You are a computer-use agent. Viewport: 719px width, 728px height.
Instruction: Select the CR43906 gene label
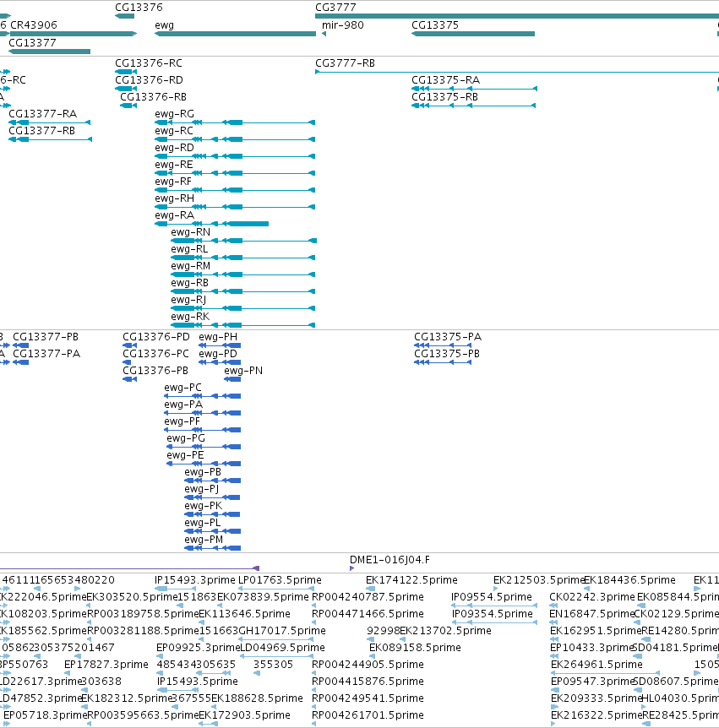(34, 25)
